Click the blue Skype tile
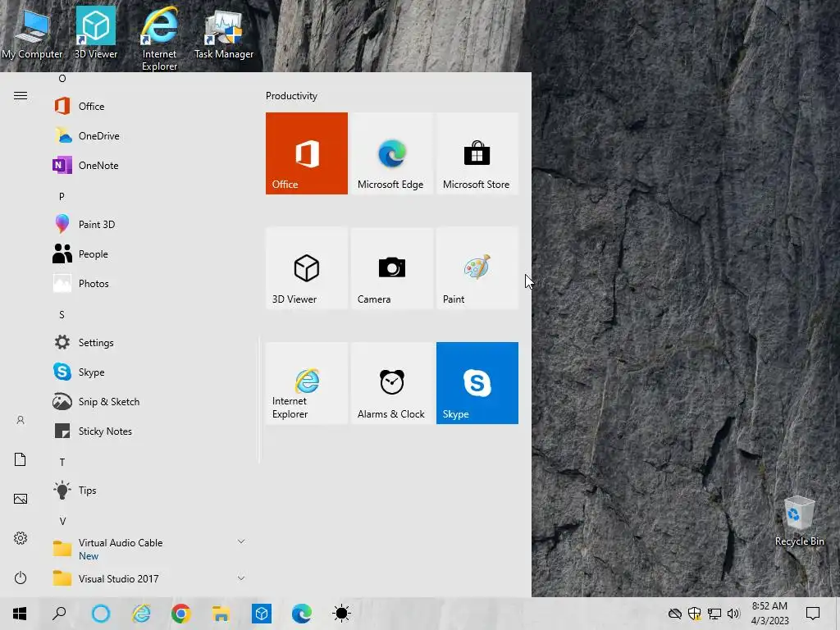The image size is (840, 630). pyautogui.click(x=477, y=383)
